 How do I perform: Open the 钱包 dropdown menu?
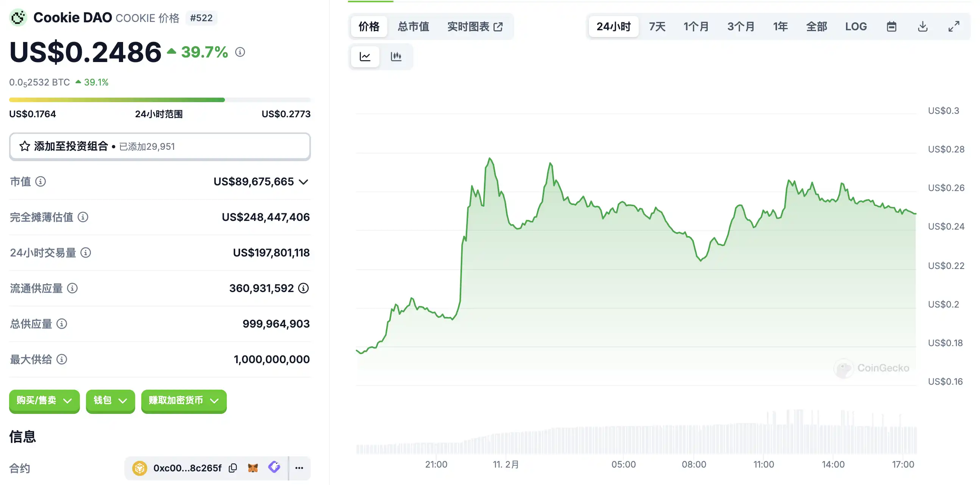110,401
